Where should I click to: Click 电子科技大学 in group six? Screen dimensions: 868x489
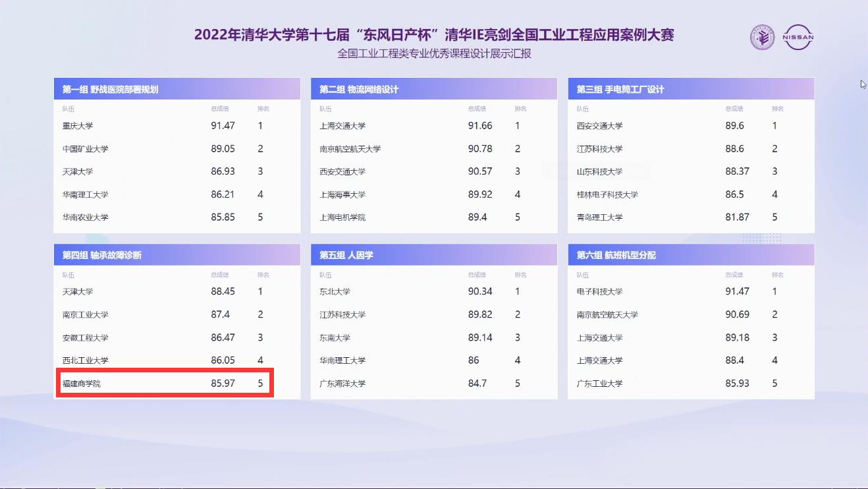coord(599,291)
